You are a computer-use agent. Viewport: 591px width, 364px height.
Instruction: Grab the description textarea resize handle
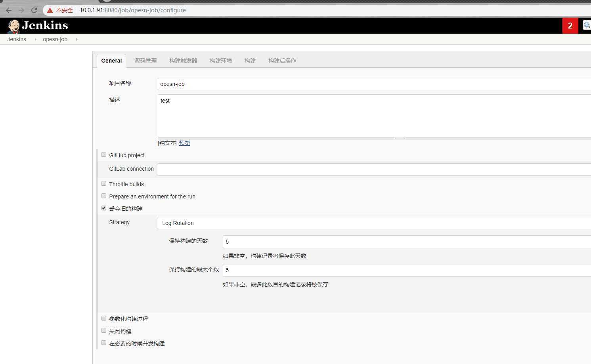400,138
